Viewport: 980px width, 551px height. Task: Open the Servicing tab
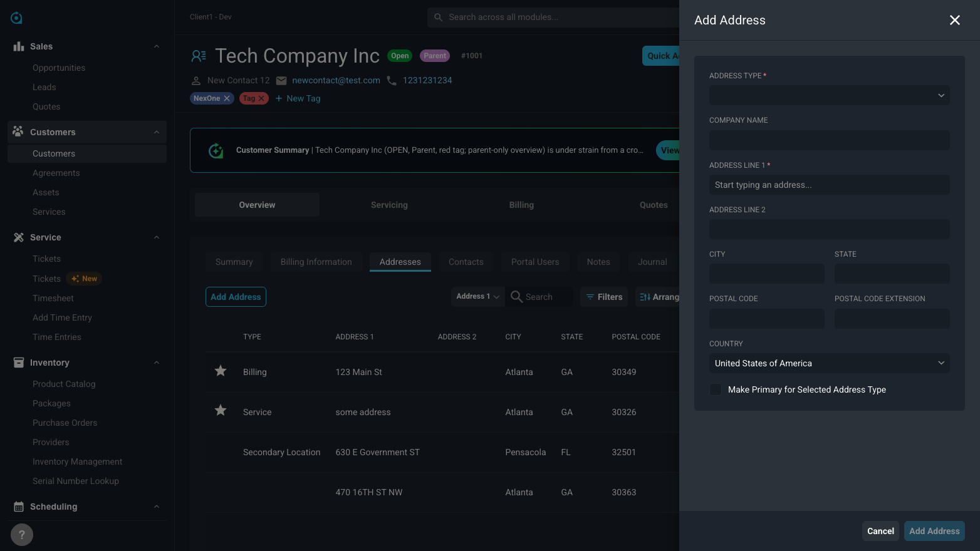coord(389,205)
